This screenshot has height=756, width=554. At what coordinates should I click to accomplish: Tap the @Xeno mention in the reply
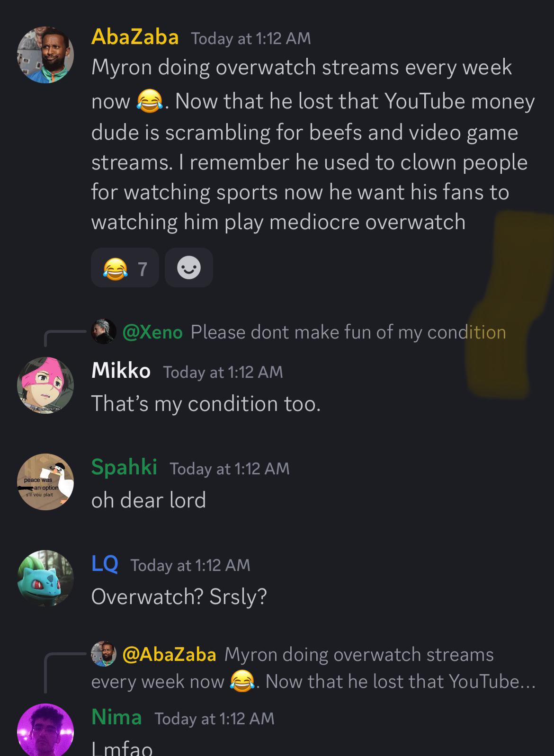152,332
